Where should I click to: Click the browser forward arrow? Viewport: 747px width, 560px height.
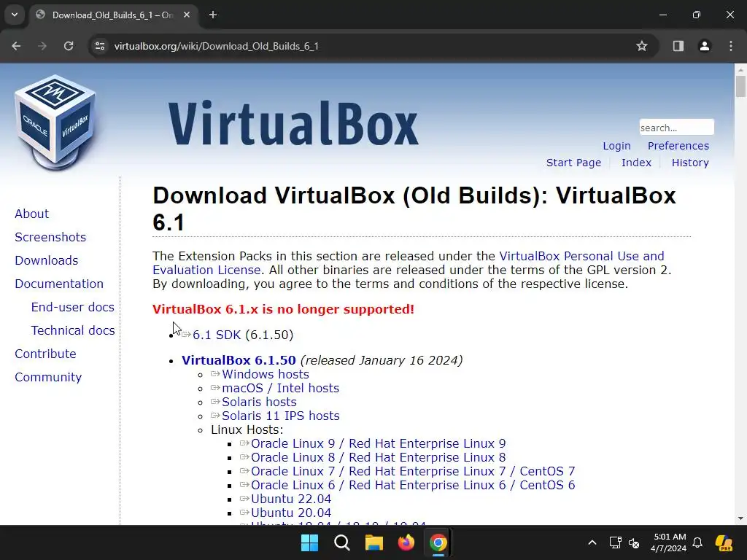click(42, 46)
